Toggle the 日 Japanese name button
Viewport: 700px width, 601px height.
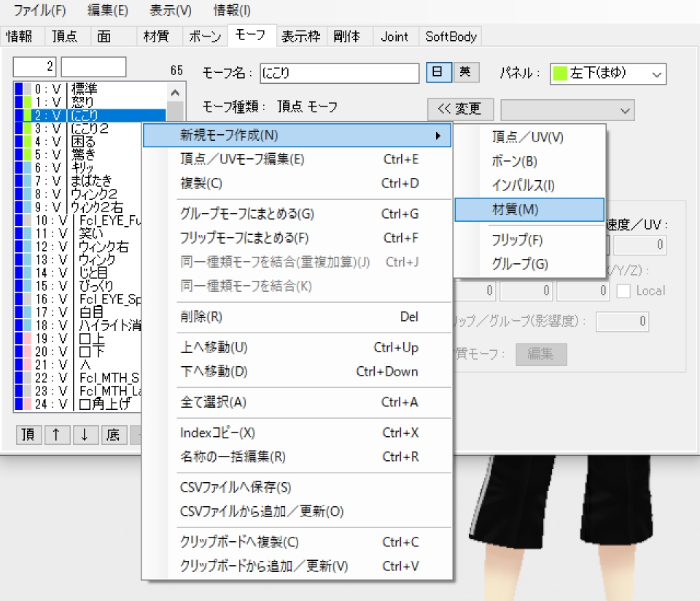438,72
